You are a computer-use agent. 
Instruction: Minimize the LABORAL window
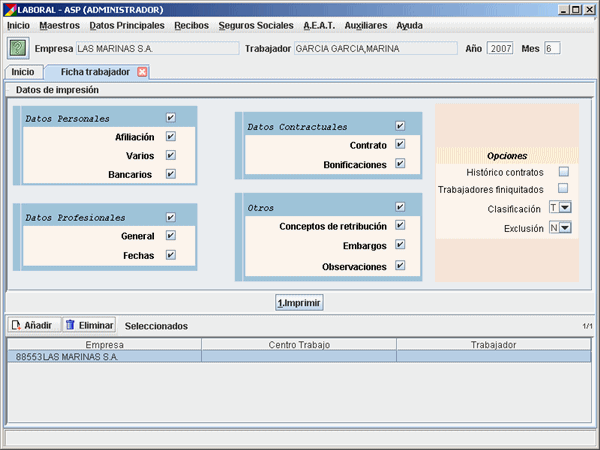pos(563,10)
